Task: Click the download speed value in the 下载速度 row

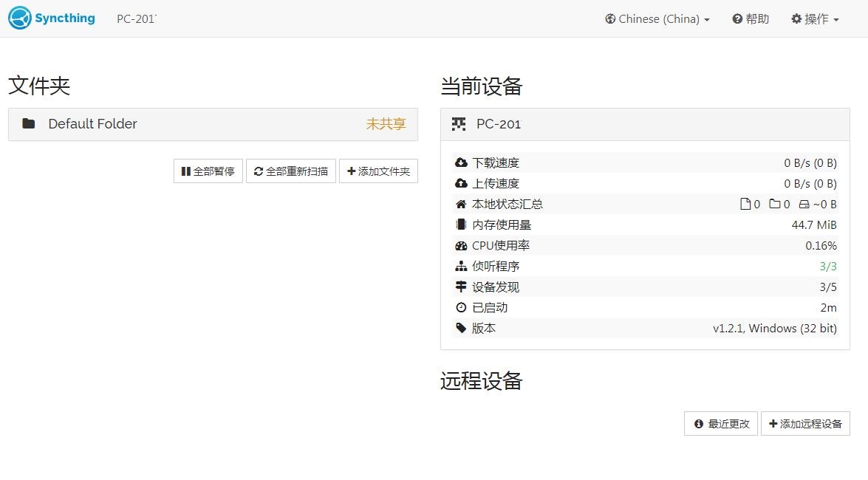Action: point(810,162)
